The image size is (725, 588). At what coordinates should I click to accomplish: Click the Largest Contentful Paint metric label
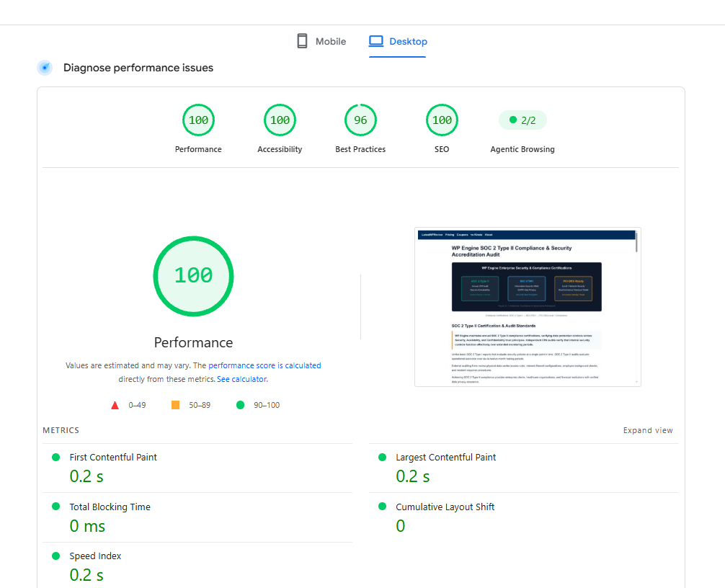(445, 457)
